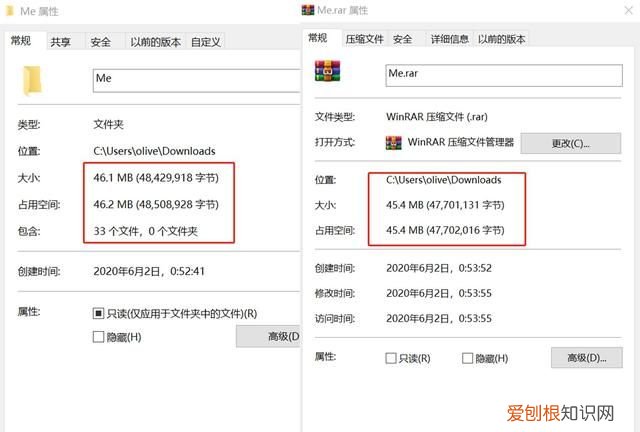Screen dimensions: 640x432
Task: Click the Me.rar file name field
Action: click(504, 75)
